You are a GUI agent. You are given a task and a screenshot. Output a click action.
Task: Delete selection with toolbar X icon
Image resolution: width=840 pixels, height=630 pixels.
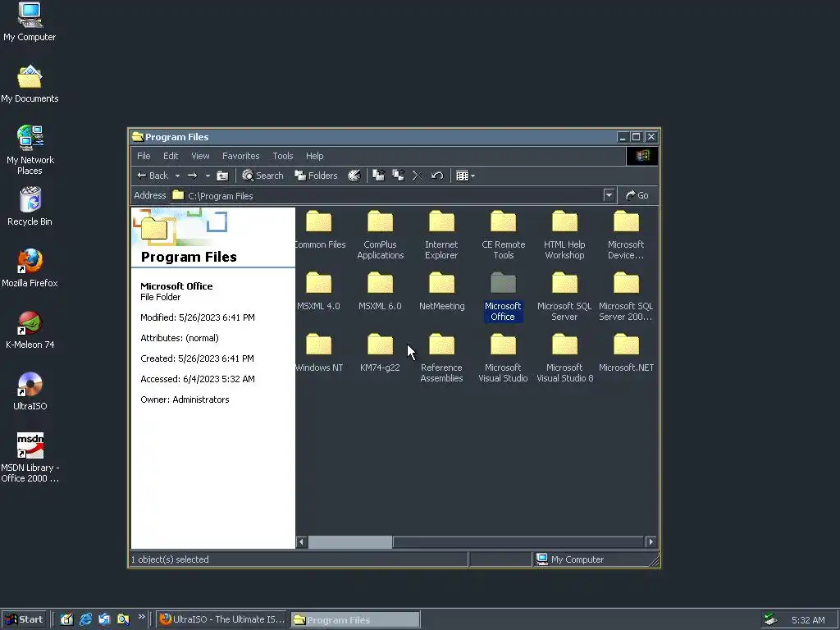(418, 176)
